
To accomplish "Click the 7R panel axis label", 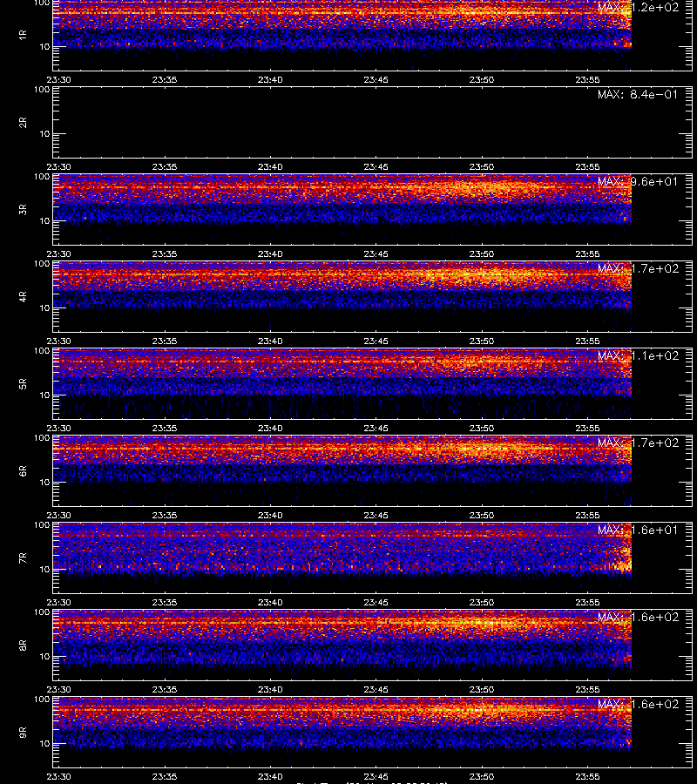I will (x=23, y=558).
